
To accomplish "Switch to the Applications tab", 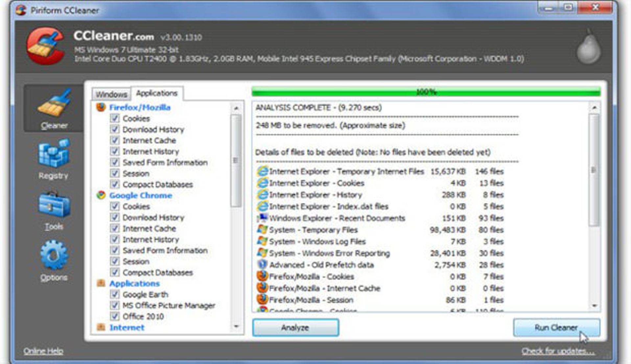I will tap(157, 93).
